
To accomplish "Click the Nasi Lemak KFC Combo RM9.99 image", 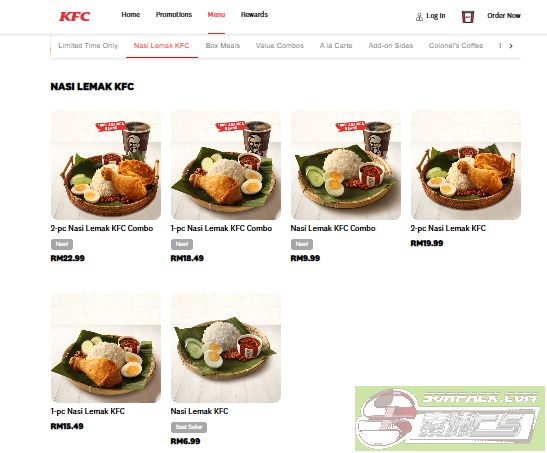I will (346, 165).
